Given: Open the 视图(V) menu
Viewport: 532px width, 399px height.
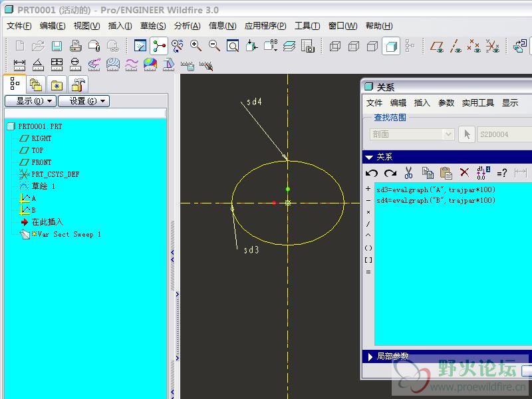Looking at the screenshot, I should pyautogui.click(x=87, y=26).
